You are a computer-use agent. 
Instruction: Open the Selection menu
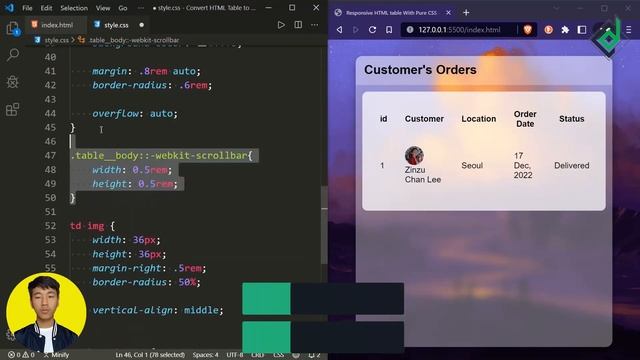tap(74, 8)
